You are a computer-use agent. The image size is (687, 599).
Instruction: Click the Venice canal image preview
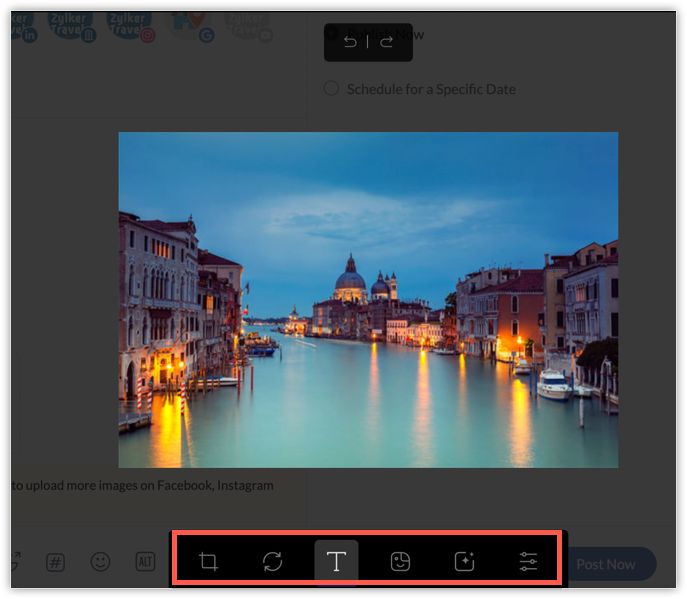point(368,300)
